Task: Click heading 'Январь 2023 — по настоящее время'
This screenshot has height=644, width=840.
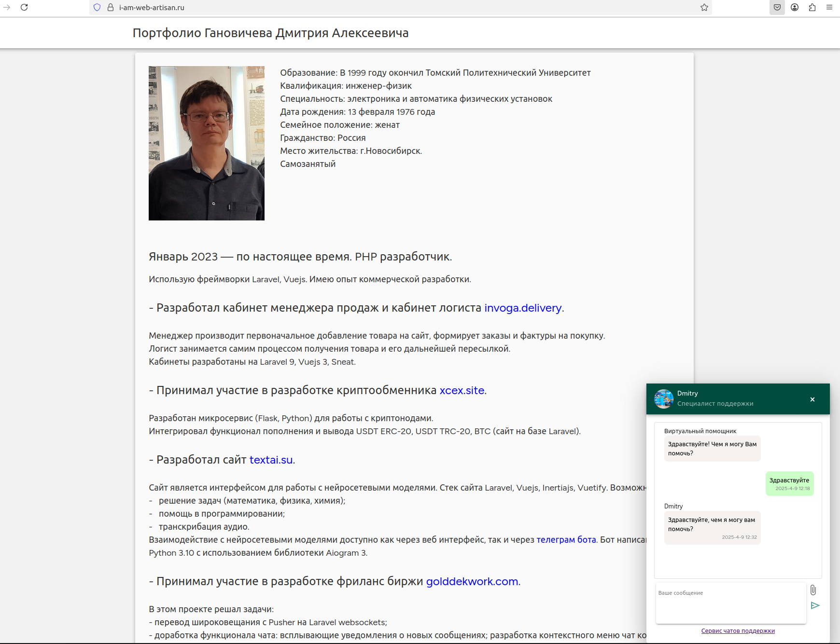Action: point(300,257)
